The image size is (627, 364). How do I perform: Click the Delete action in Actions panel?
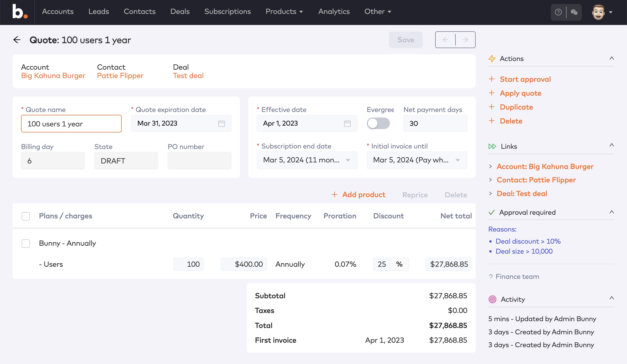(x=511, y=121)
